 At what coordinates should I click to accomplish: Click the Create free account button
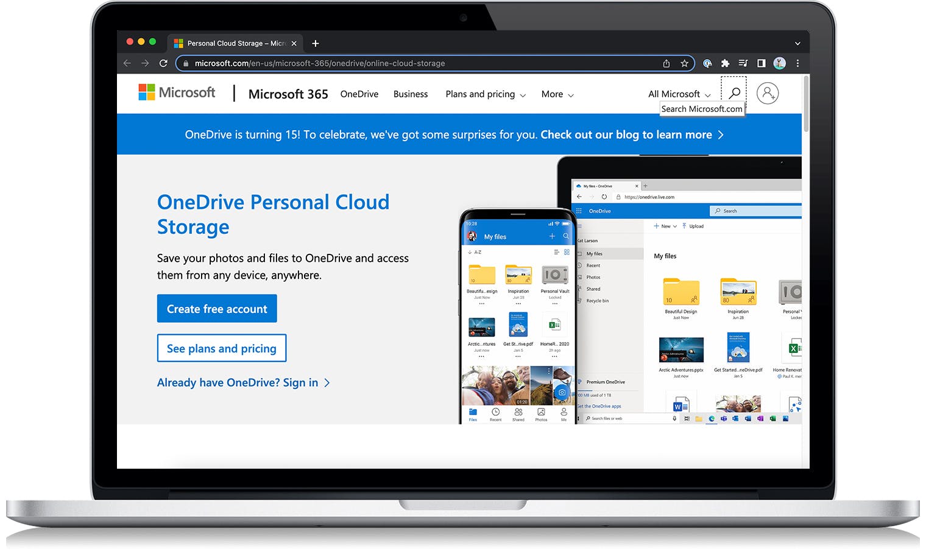(217, 309)
